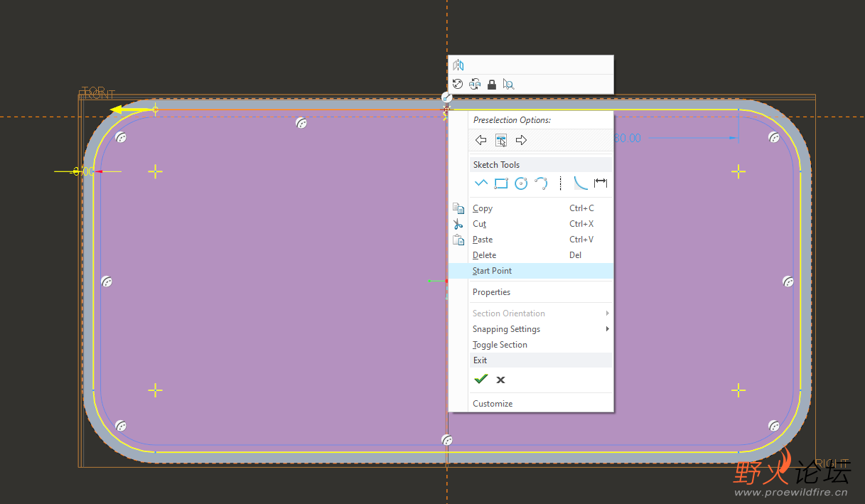Click the tangent symbol left of the top center

click(x=301, y=123)
